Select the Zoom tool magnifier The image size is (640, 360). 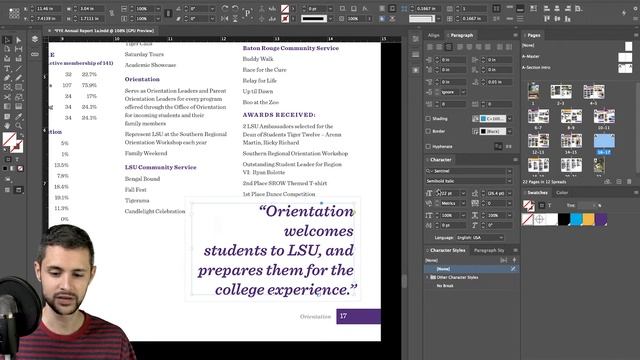(x=18, y=126)
